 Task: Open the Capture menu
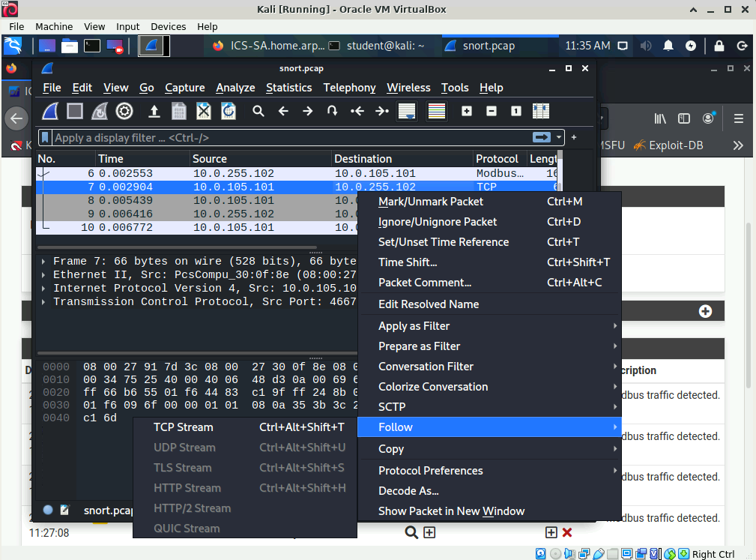pyautogui.click(x=184, y=88)
